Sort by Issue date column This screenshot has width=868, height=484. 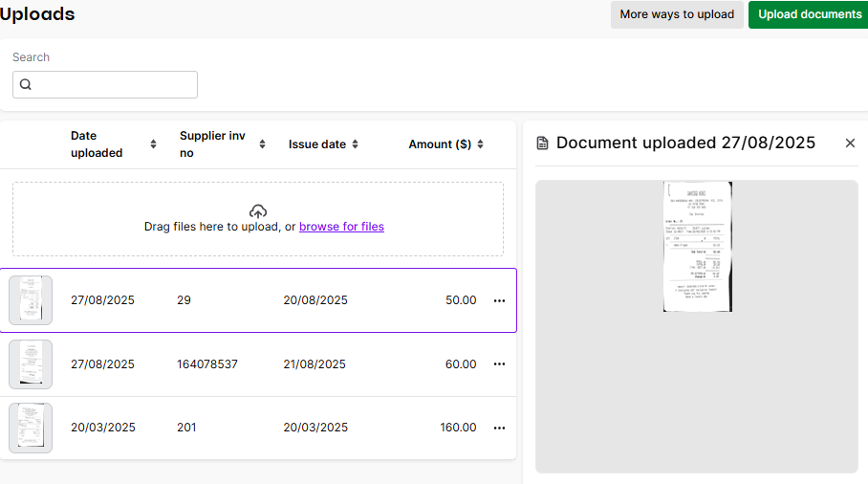coord(355,144)
